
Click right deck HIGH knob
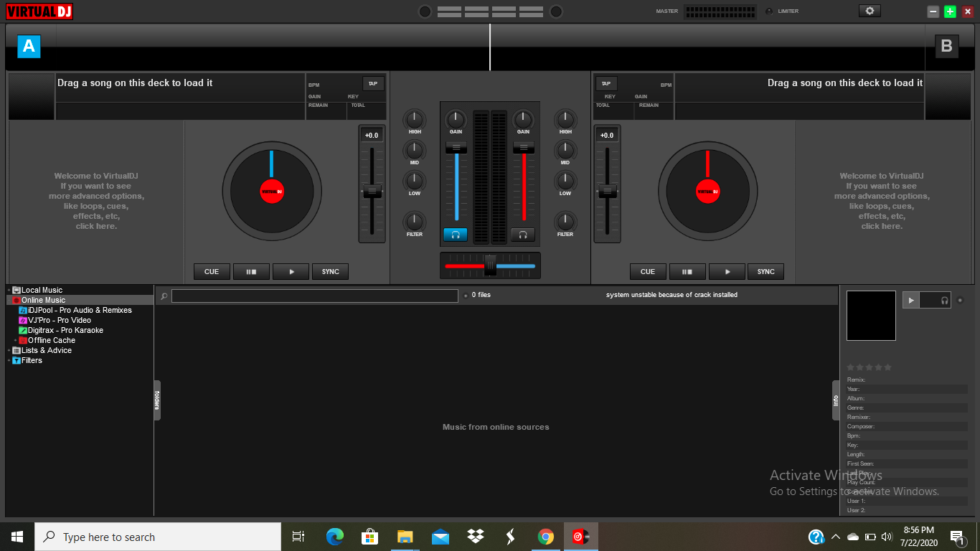[565, 119]
